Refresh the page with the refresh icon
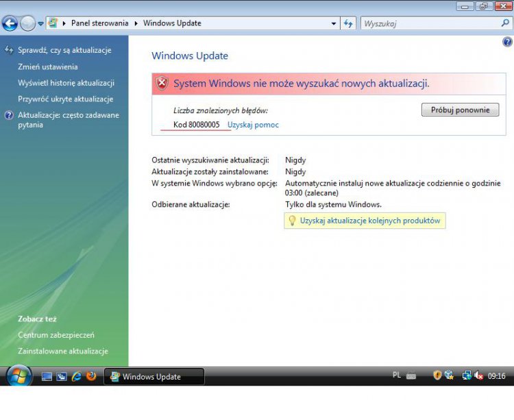 point(348,23)
